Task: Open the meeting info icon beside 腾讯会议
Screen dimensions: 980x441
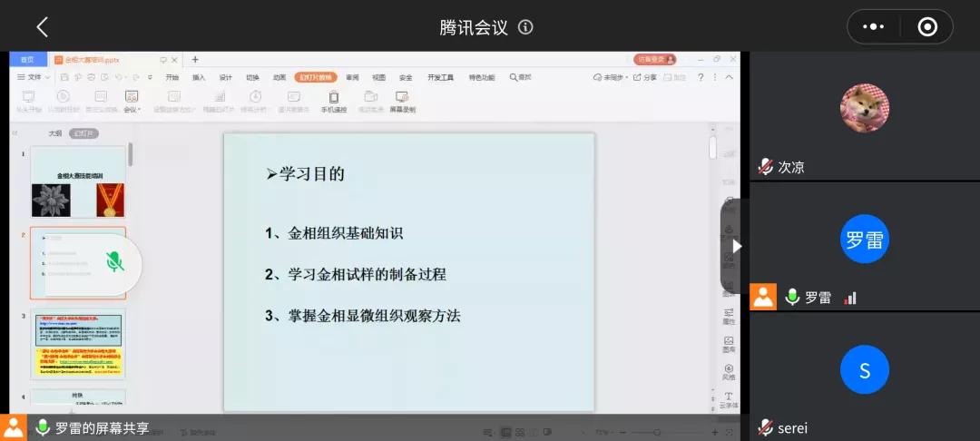Action: click(525, 27)
